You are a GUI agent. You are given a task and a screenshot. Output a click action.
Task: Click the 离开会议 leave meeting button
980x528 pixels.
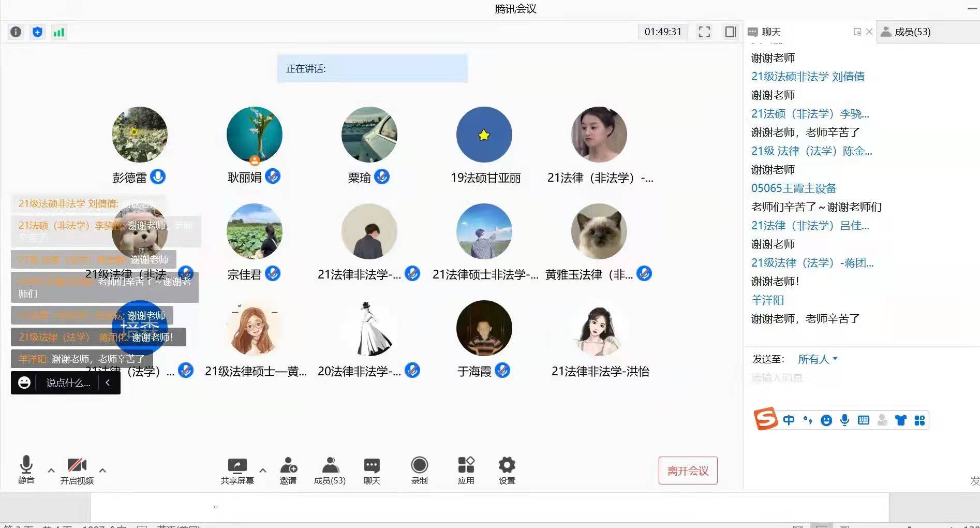click(688, 471)
